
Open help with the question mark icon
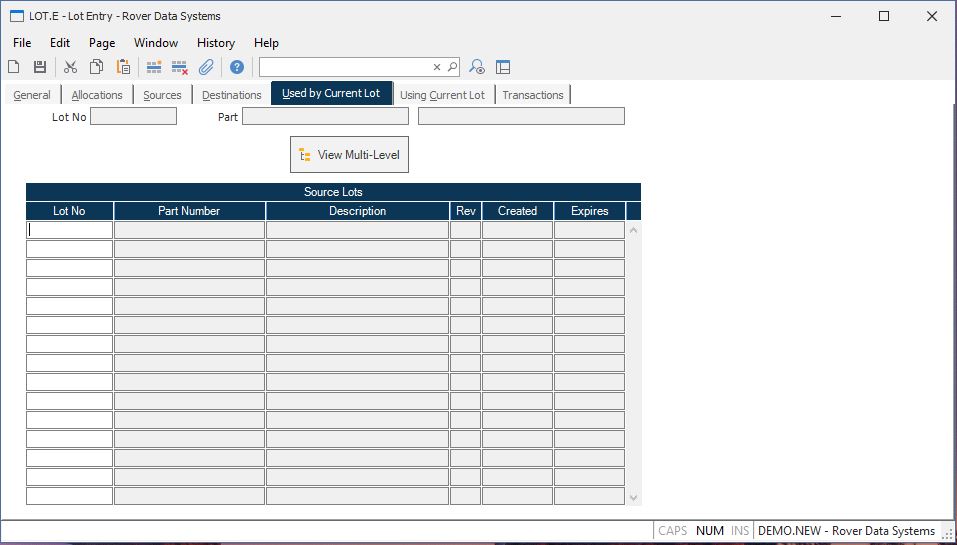[x=237, y=67]
